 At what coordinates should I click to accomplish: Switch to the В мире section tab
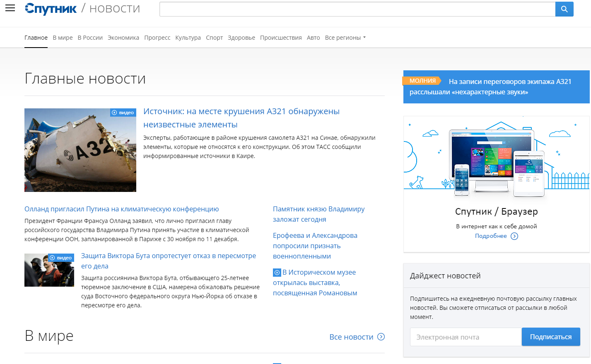click(x=63, y=37)
